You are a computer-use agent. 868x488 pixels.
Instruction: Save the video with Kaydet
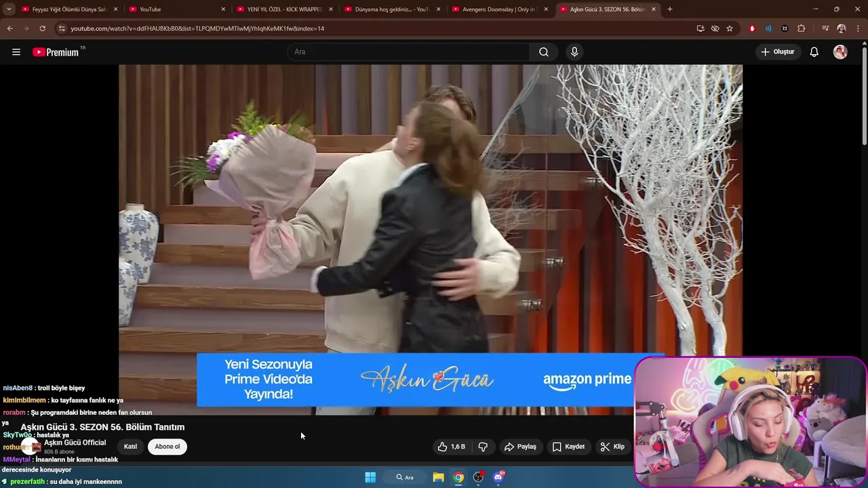[x=568, y=447]
